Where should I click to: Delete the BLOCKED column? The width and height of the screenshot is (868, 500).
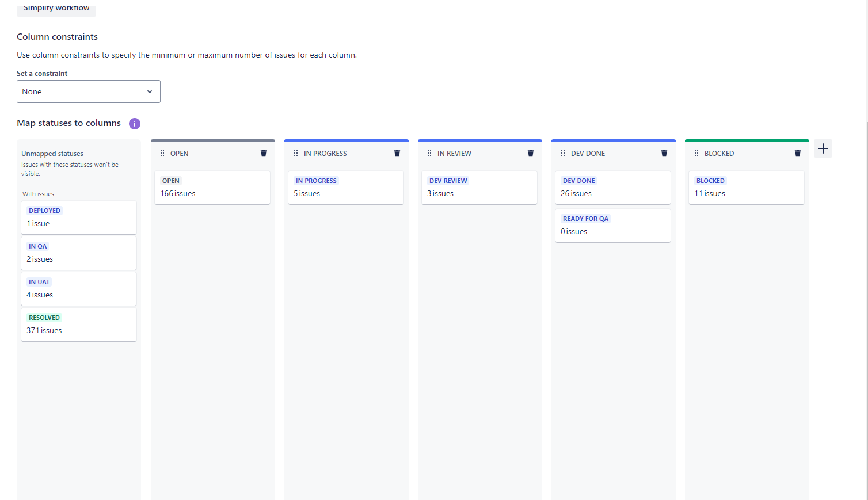(x=797, y=153)
